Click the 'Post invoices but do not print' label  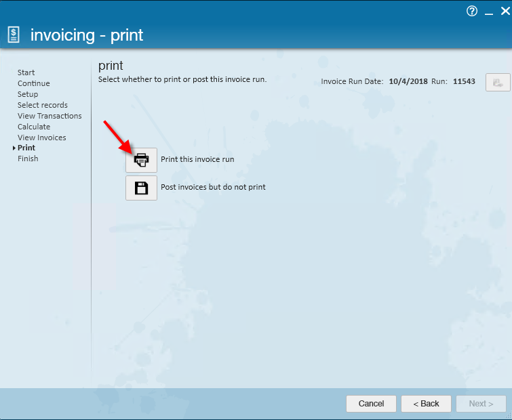(213, 187)
